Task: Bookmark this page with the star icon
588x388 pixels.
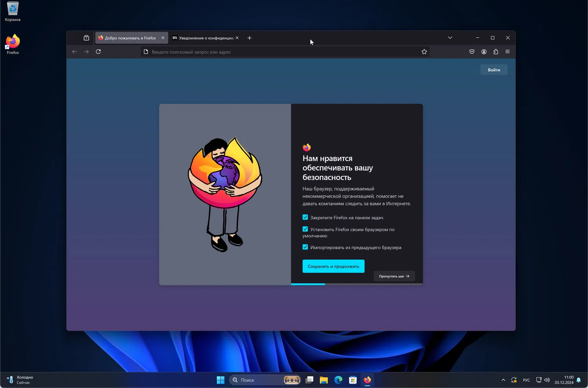Action: [x=424, y=52]
